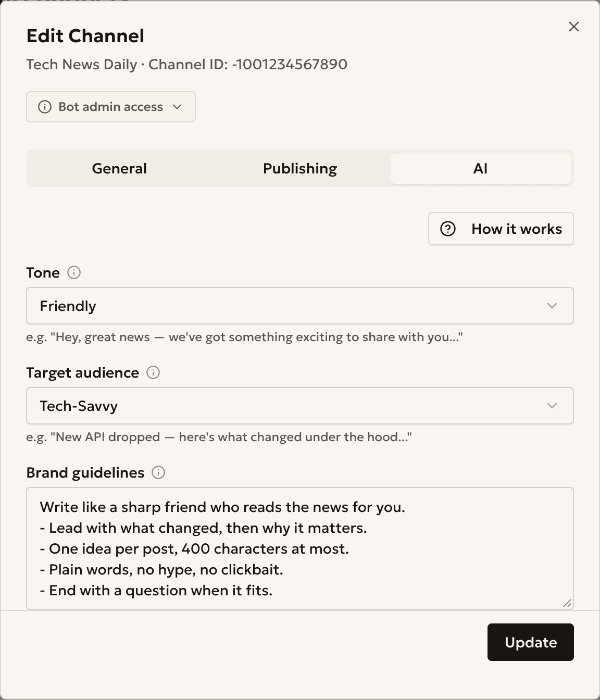
Task: Click the info icon next to Tone
Action: pyautogui.click(x=74, y=272)
